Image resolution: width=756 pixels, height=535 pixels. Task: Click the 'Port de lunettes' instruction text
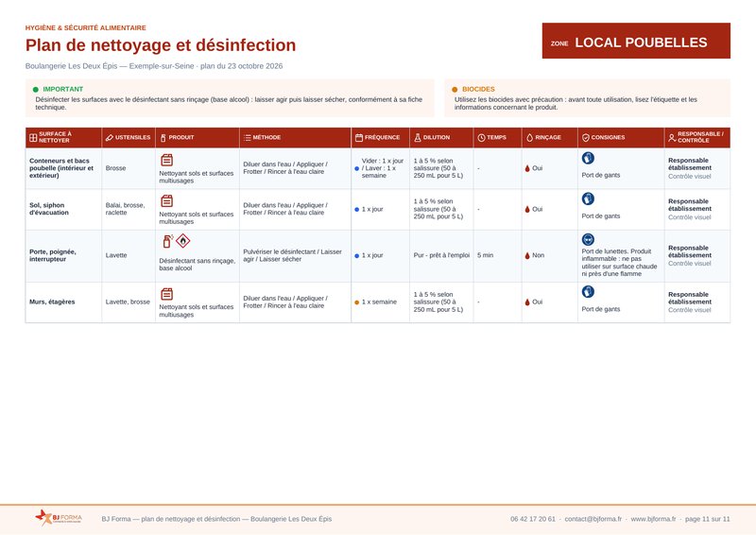pyautogui.click(x=619, y=263)
